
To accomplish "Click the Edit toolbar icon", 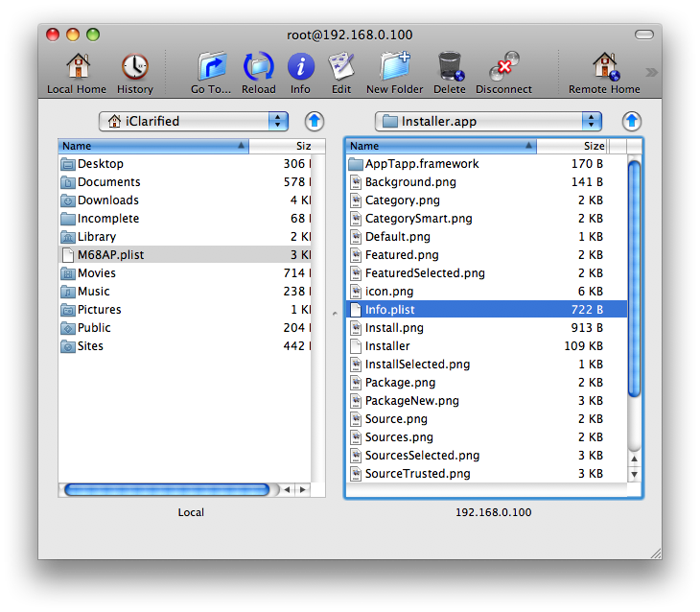I will [x=341, y=68].
